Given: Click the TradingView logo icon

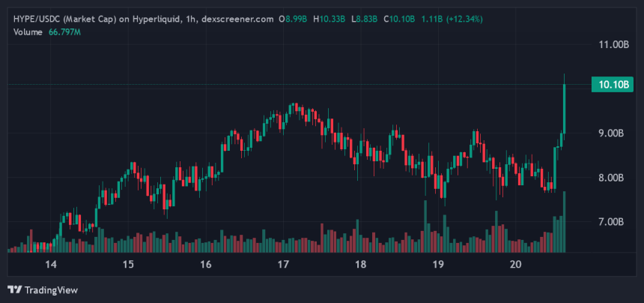Looking at the screenshot, I should click(x=14, y=289).
